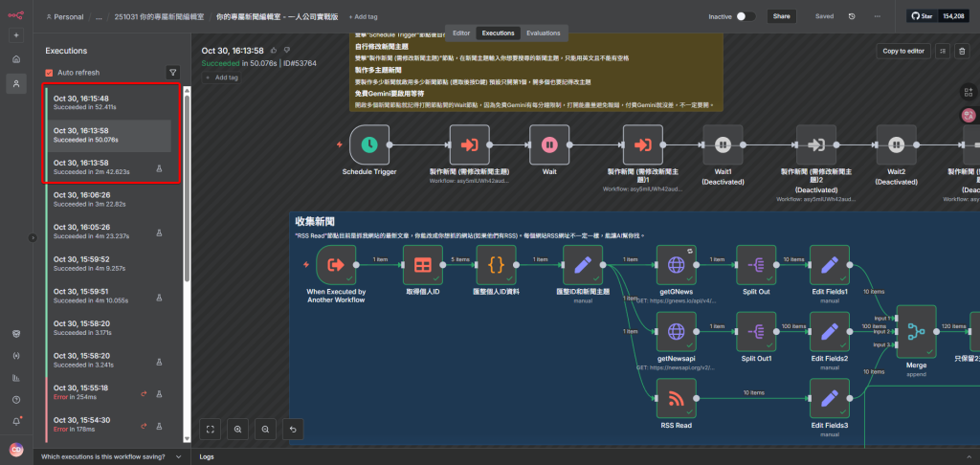This screenshot has width=980, height=465.
Task: Select execution Oct 30, 16:06:26
Action: point(108,199)
